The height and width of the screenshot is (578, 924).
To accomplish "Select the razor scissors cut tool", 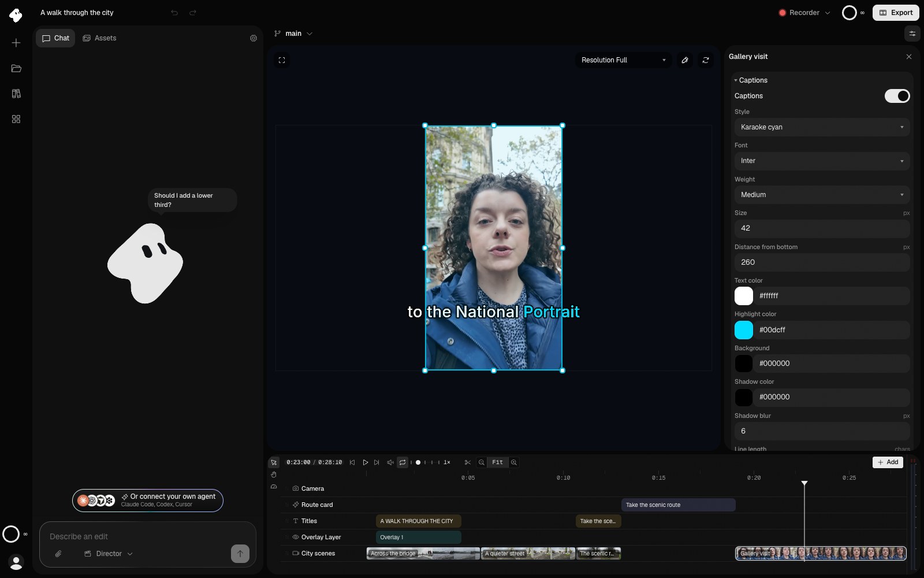I will point(467,462).
